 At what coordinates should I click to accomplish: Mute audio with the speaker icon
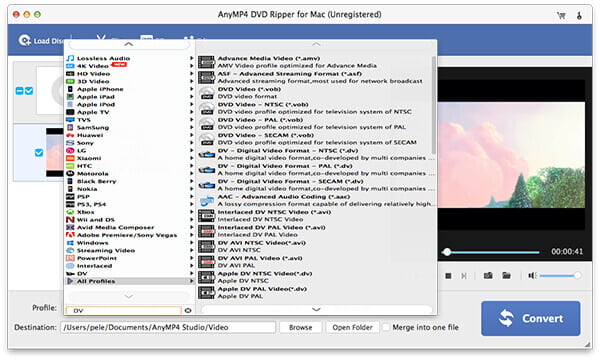pyautogui.click(x=532, y=275)
